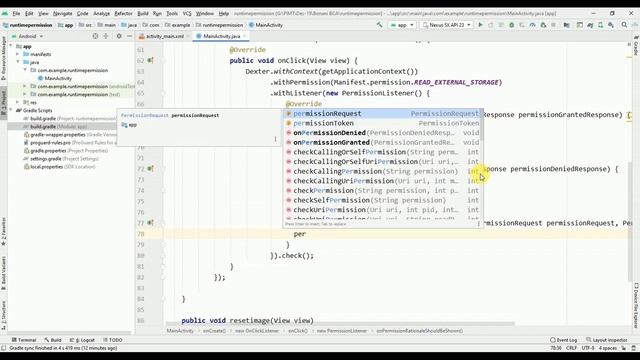Screen dimensions: 640x360
Task: Click the tool windows toggle icon in status bar corner
Action: pos(4,348)
